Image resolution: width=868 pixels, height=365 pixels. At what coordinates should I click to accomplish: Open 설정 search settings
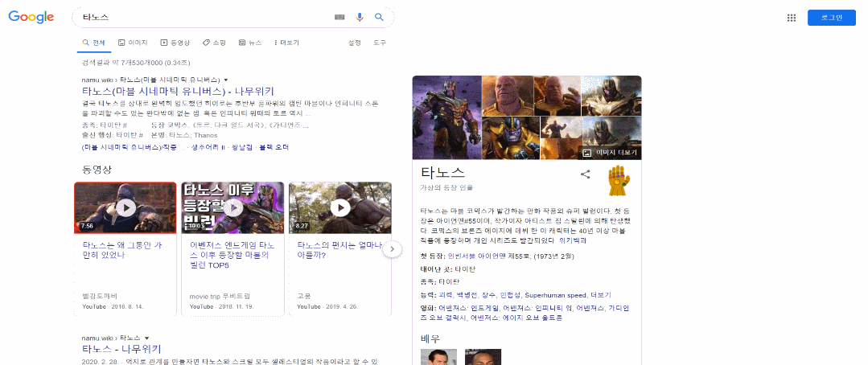[354, 43]
